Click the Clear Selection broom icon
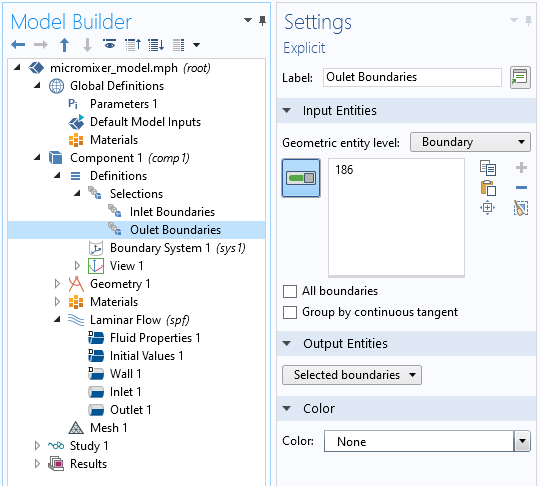Image resolution: width=540 pixels, height=486 pixels. [521, 208]
